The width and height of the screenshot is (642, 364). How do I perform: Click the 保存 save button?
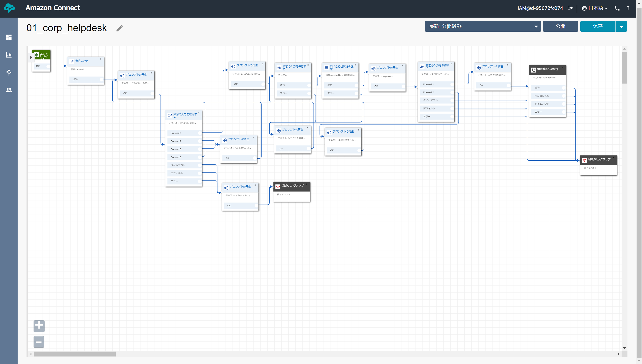[x=597, y=26]
